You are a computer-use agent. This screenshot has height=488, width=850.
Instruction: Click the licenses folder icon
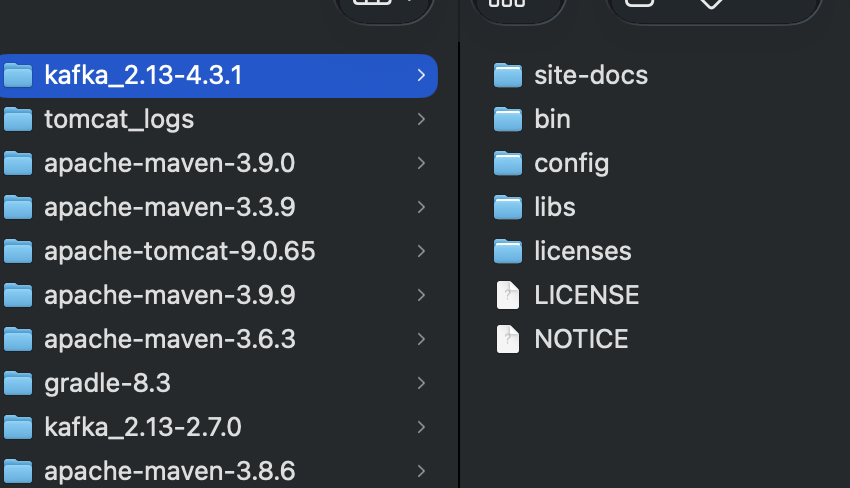click(x=508, y=251)
